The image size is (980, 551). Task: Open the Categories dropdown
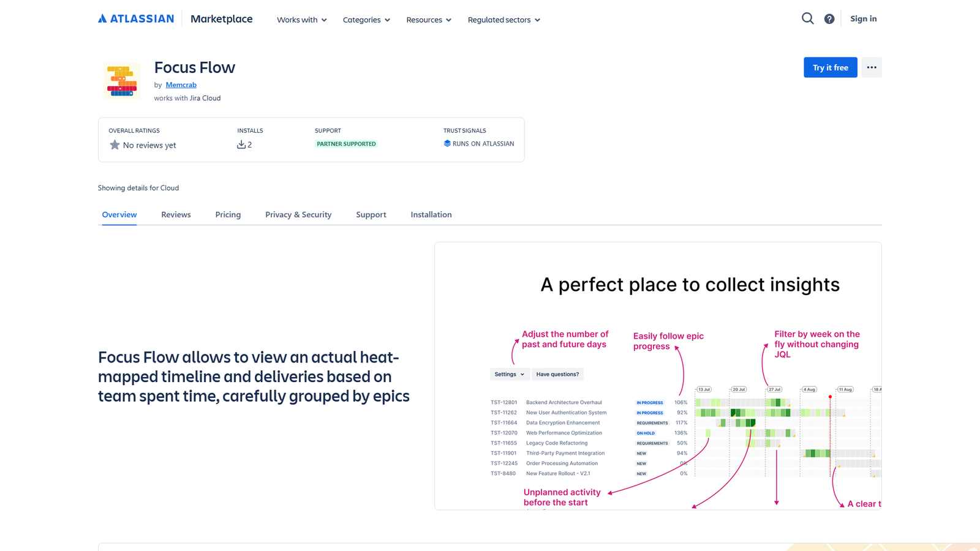tap(366, 20)
